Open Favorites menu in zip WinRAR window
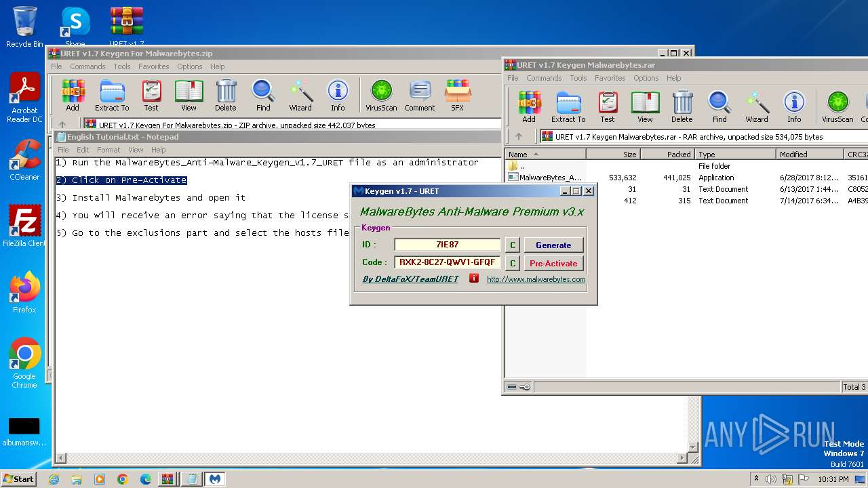The height and width of the screenshot is (488, 868). (154, 66)
